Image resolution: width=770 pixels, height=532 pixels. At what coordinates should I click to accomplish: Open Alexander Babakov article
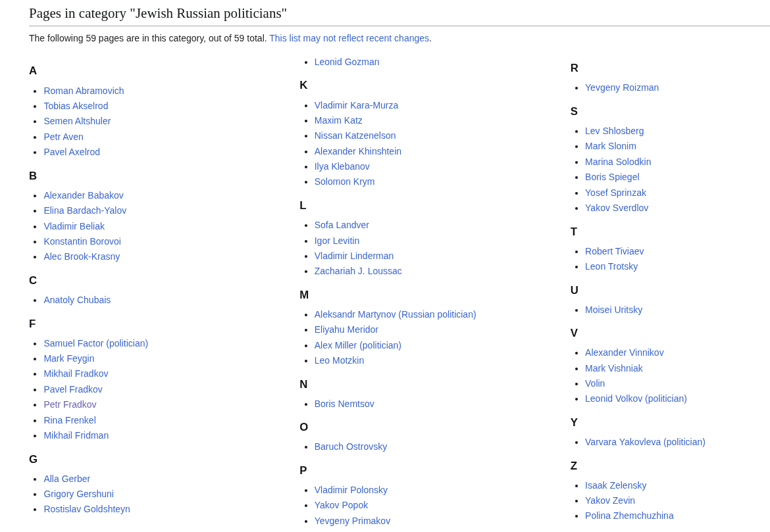[84, 195]
